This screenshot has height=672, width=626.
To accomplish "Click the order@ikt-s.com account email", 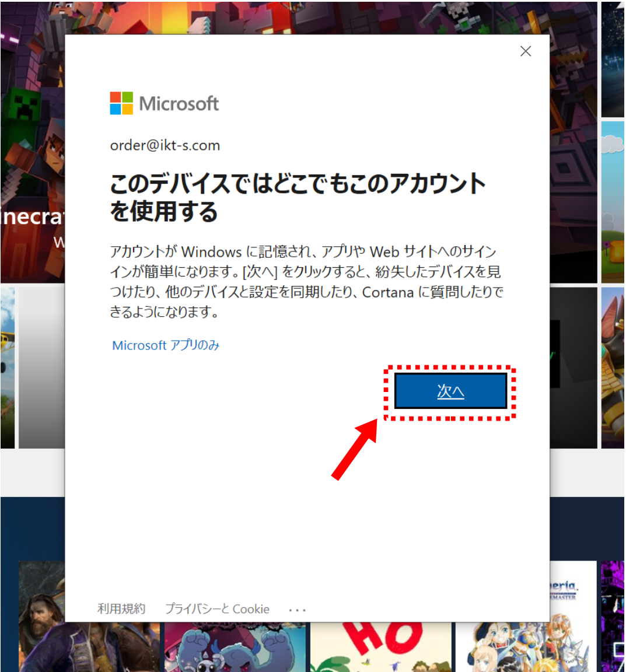I will coord(165,145).
